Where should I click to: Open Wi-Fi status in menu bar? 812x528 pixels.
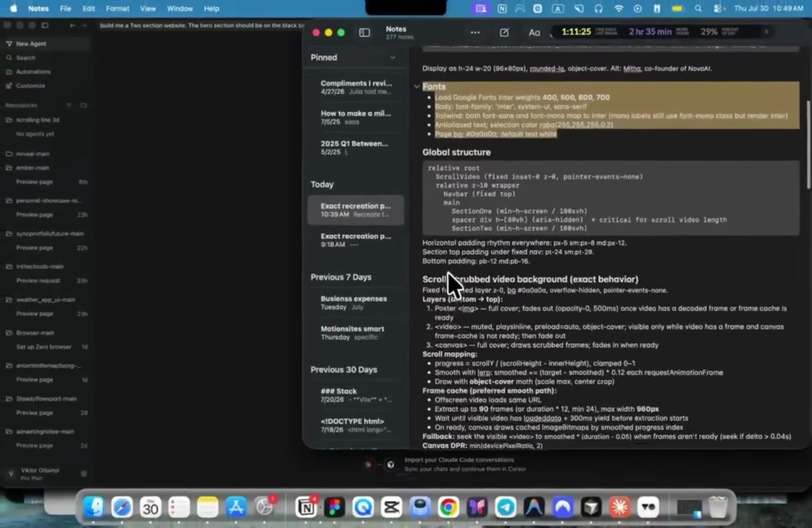coord(619,8)
